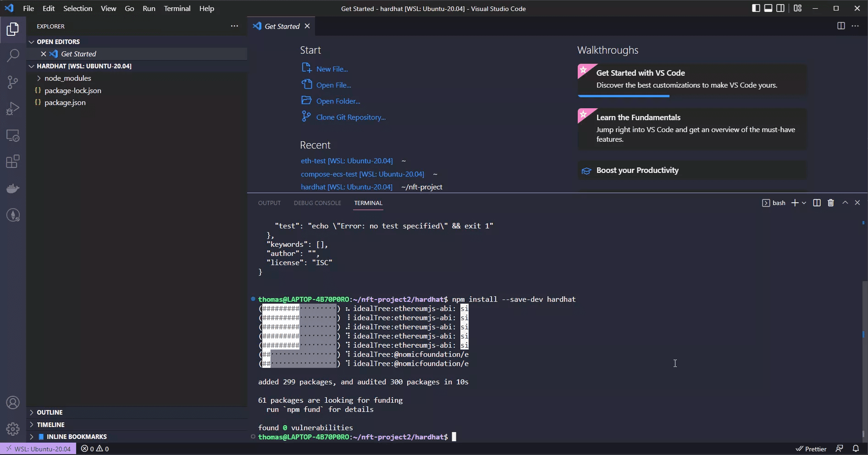Open the Extensions view
Image resolution: width=868 pixels, height=455 pixels.
(x=13, y=162)
